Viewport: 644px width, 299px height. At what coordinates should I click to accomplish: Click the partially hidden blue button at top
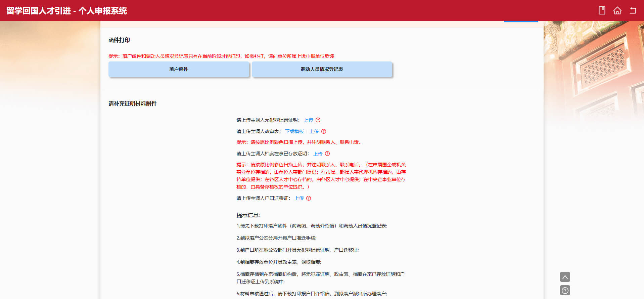tap(521, 22)
